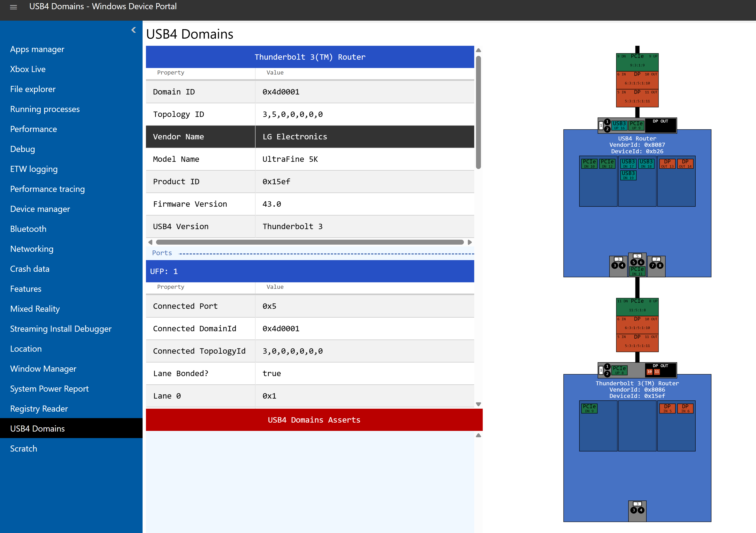This screenshot has height=533, width=756.
Task: Select the USB3 UP 16 adapter box
Action: pyautogui.click(x=619, y=125)
